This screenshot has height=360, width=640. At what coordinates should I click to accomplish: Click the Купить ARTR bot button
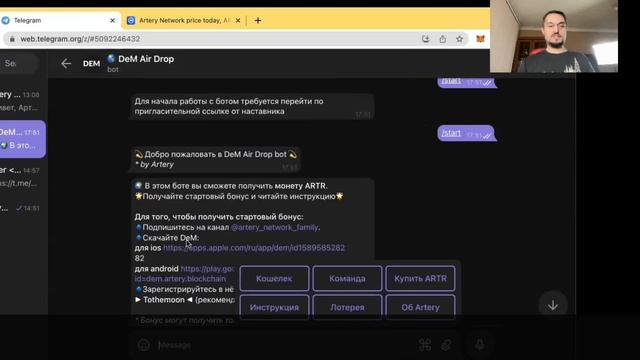point(420,278)
